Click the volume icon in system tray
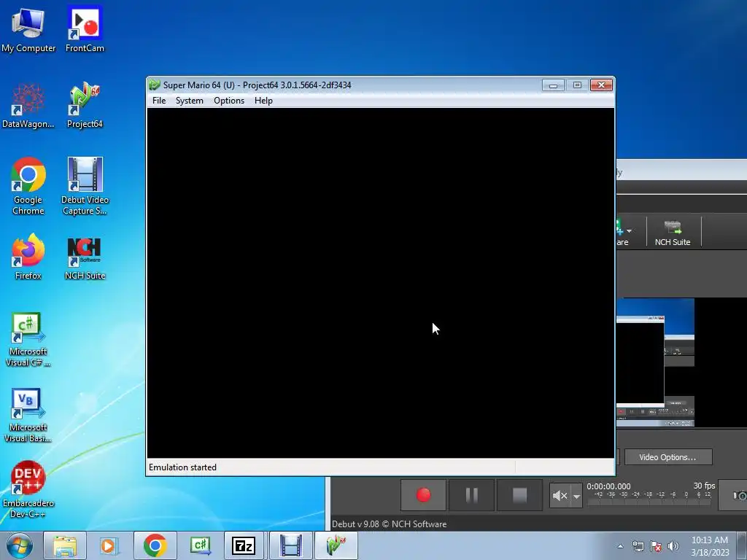Viewport: 747px width, 560px height. pos(673,546)
